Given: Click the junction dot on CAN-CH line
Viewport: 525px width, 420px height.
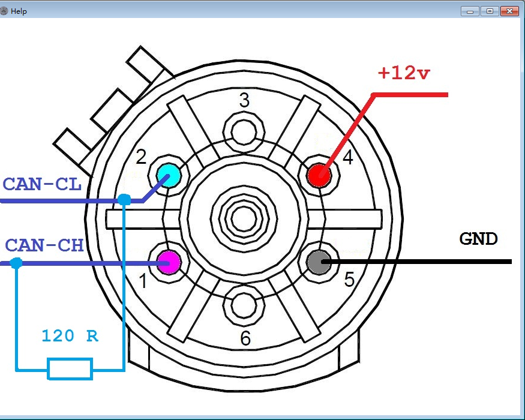Looking at the screenshot, I should coord(16,262).
